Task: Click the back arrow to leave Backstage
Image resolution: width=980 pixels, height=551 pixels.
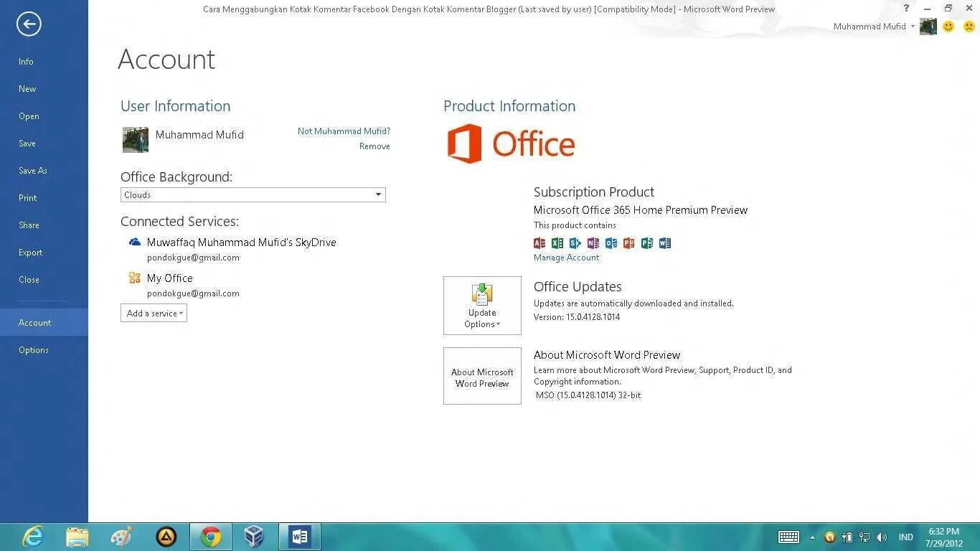Action: (29, 24)
